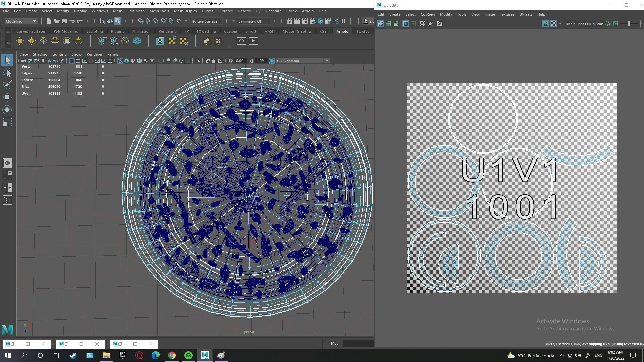Screen dimensions: 644x362
Task: Toggle the checkered tile display in UV Editor
Action: point(553,24)
